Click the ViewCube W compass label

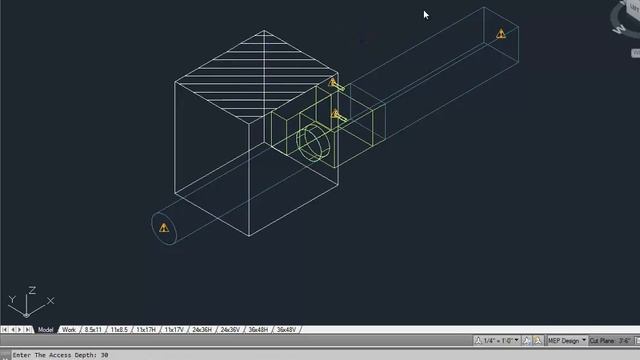[619, 29]
